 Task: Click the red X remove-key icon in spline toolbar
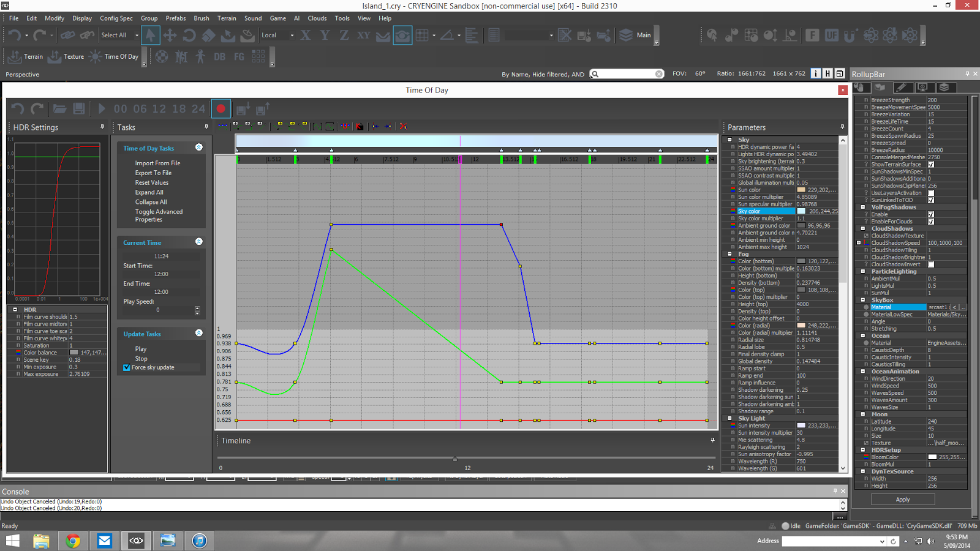pos(402,126)
